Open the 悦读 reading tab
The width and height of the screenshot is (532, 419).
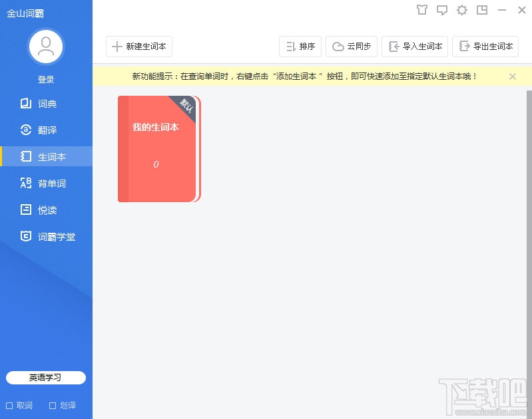point(46,210)
